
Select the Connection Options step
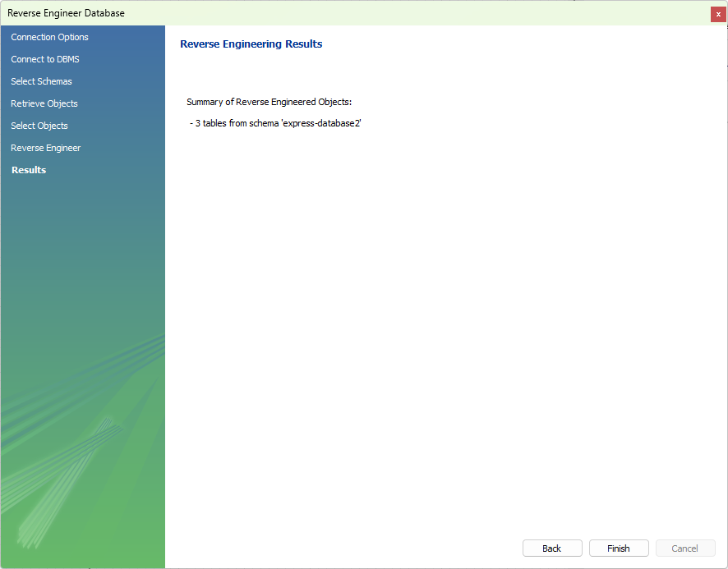49,37
